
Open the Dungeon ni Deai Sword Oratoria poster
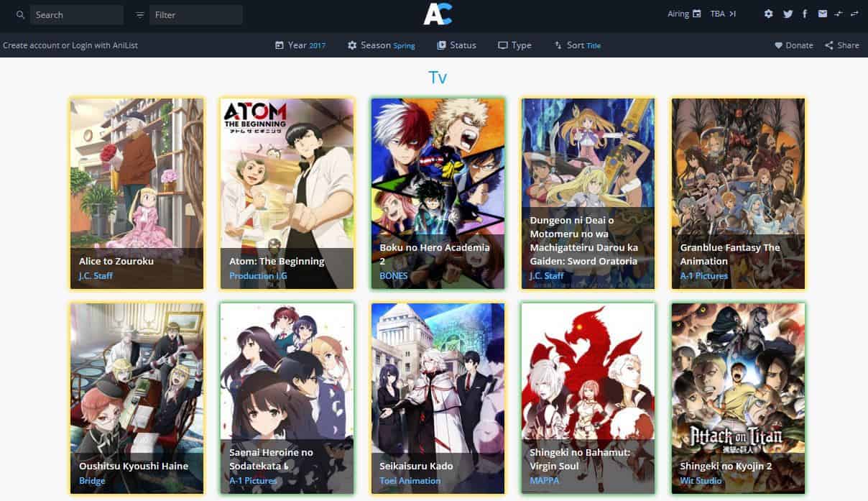(x=588, y=193)
